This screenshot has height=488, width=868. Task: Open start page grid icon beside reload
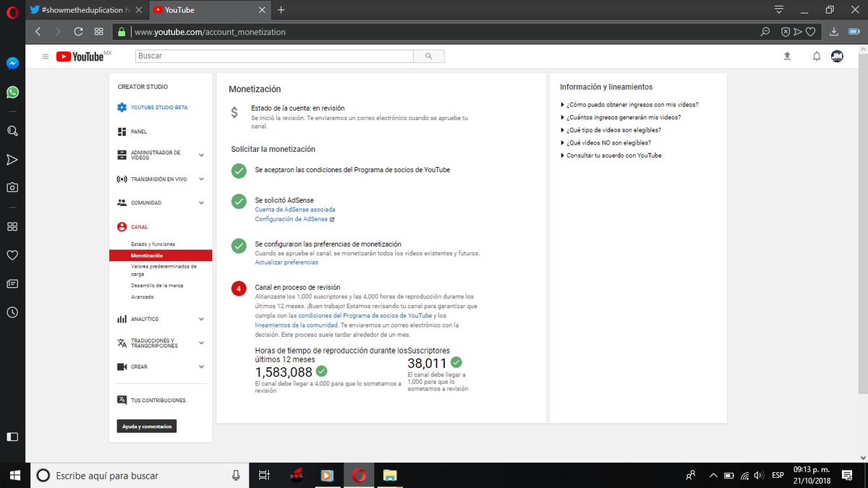(99, 32)
